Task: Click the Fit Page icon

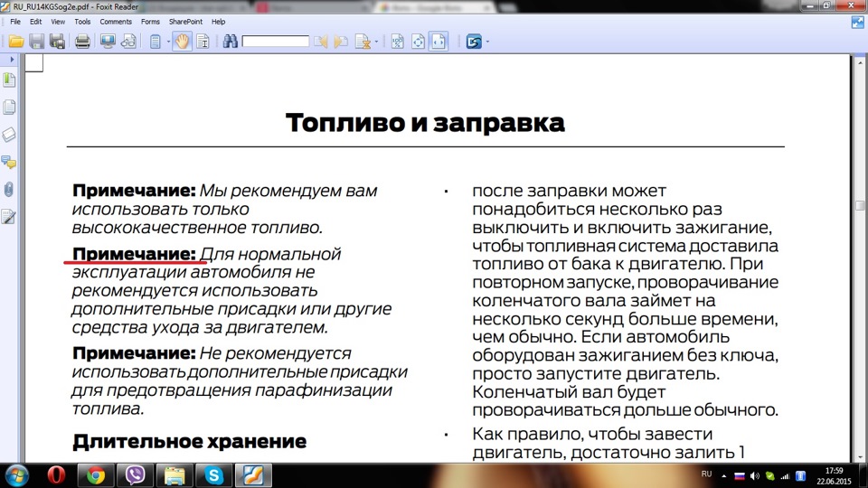Action: (418, 42)
